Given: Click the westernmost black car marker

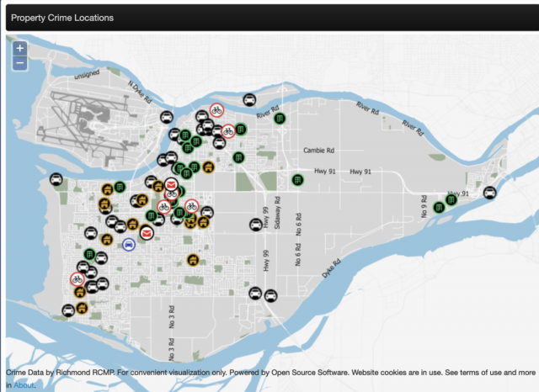Looking at the screenshot, I should [56, 178].
